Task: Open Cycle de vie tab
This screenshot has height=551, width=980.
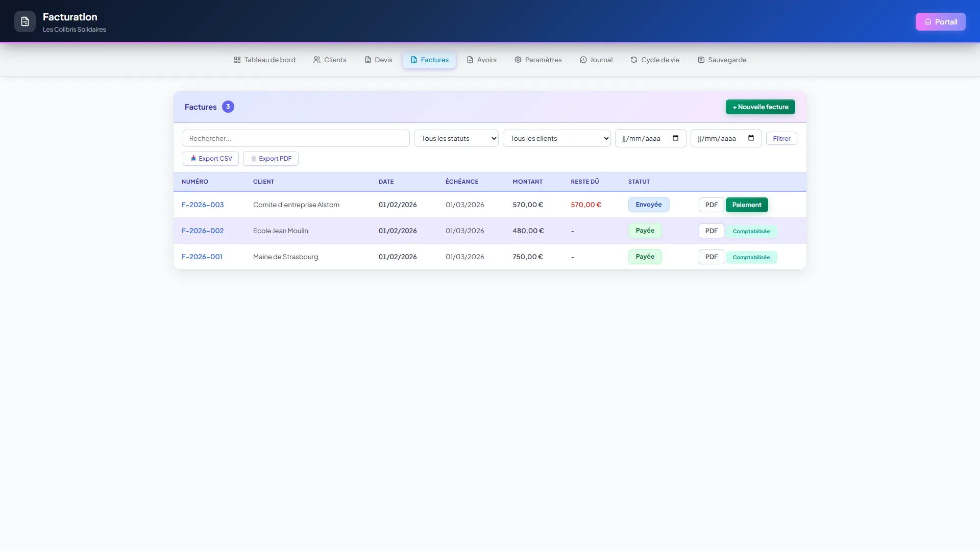Action: tap(655, 60)
